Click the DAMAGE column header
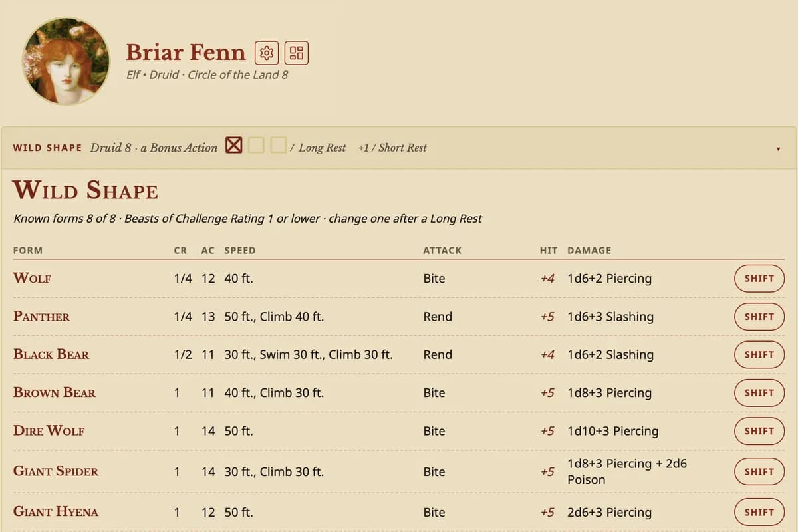The height and width of the screenshot is (532, 798). 589,251
